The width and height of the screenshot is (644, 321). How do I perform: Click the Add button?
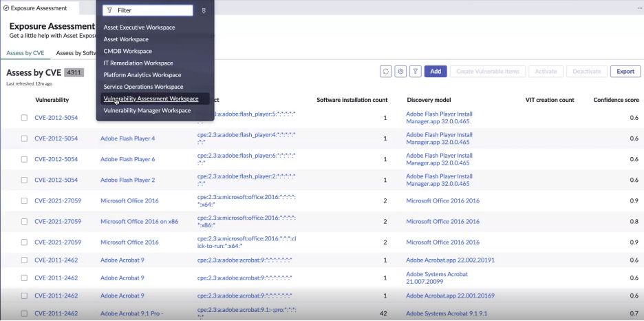click(x=436, y=72)
